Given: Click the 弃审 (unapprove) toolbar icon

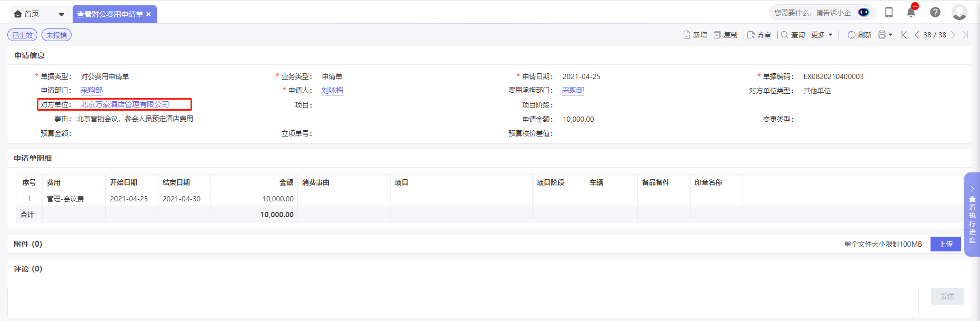Looking at the screenshot, I should coord(751,35).
